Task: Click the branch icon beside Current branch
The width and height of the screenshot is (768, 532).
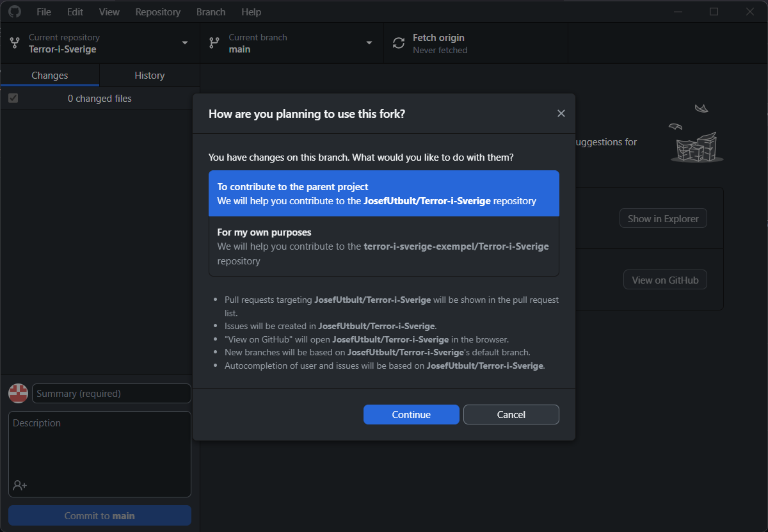Action: pos(214,44)
